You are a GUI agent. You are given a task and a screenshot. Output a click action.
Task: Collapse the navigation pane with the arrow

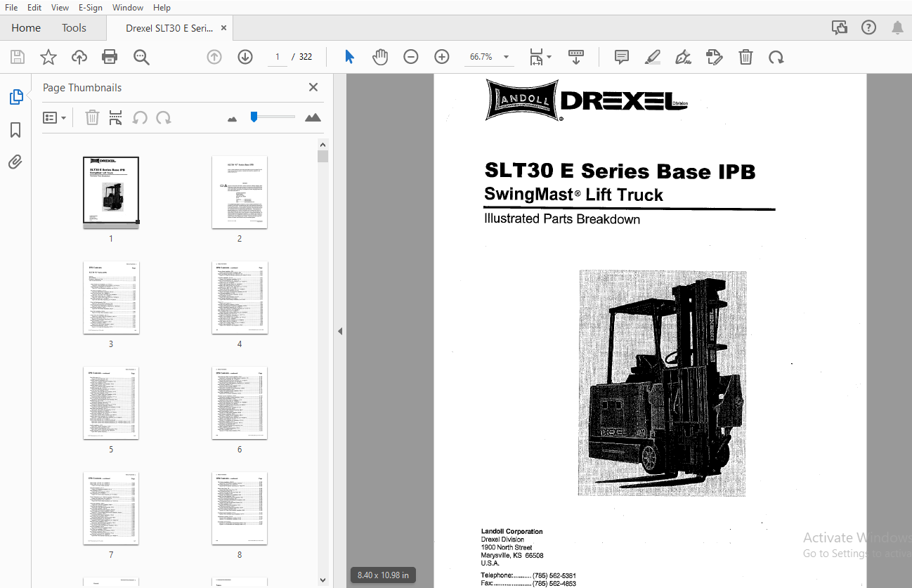(340, 331)
